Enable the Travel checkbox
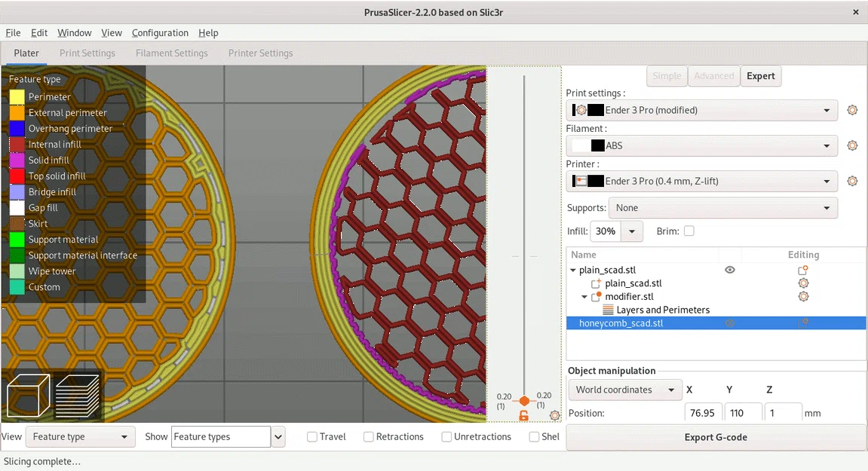The width and height of the screenshot is (868, 471). coord(311,436)
